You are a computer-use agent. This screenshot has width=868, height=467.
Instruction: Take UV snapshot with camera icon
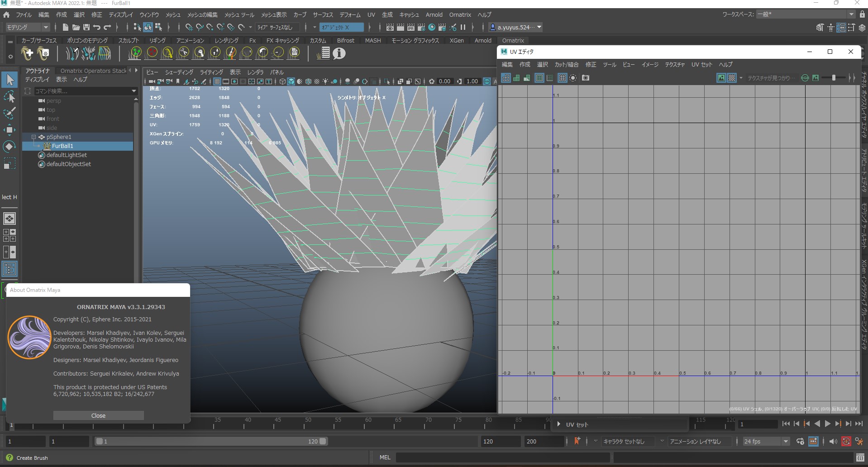[x=586, y=78]
